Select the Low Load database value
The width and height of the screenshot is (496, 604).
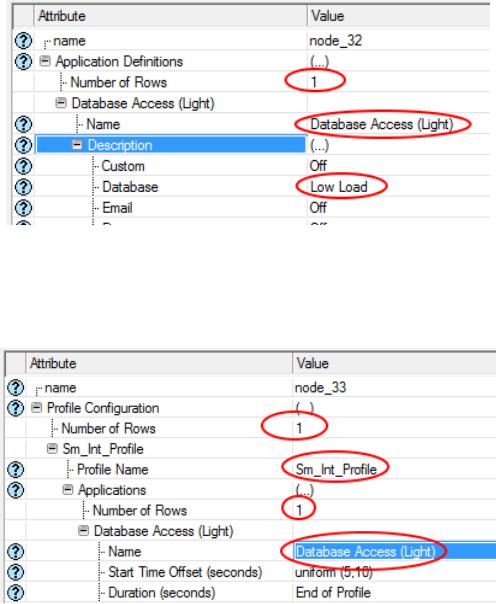coord(339,187)
